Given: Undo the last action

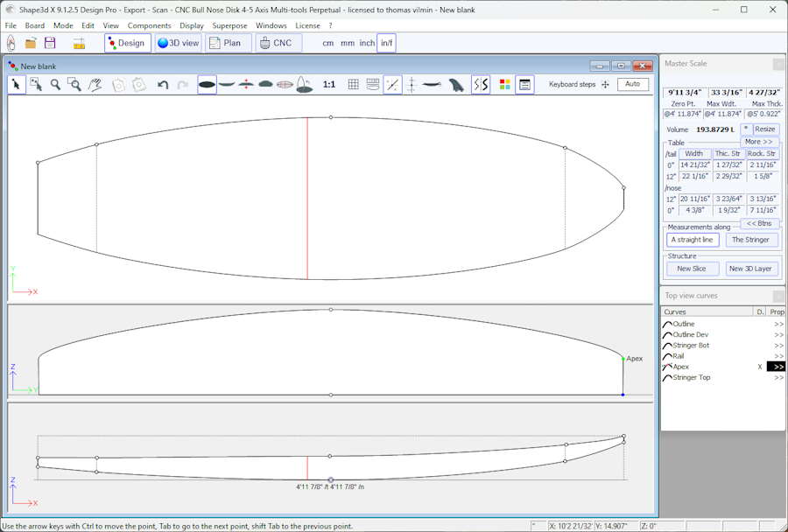Looking at the screenshot, I should pos(163,85).
